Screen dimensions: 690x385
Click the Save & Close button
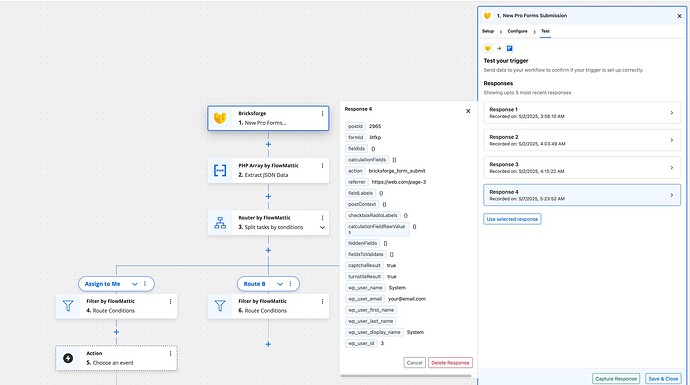point(663,379)
